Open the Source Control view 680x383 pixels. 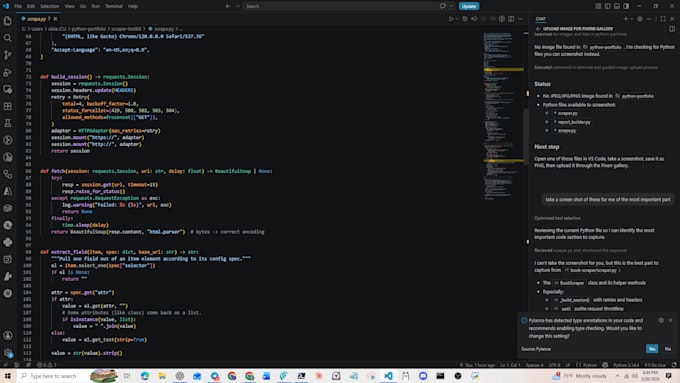pos(7,55)
